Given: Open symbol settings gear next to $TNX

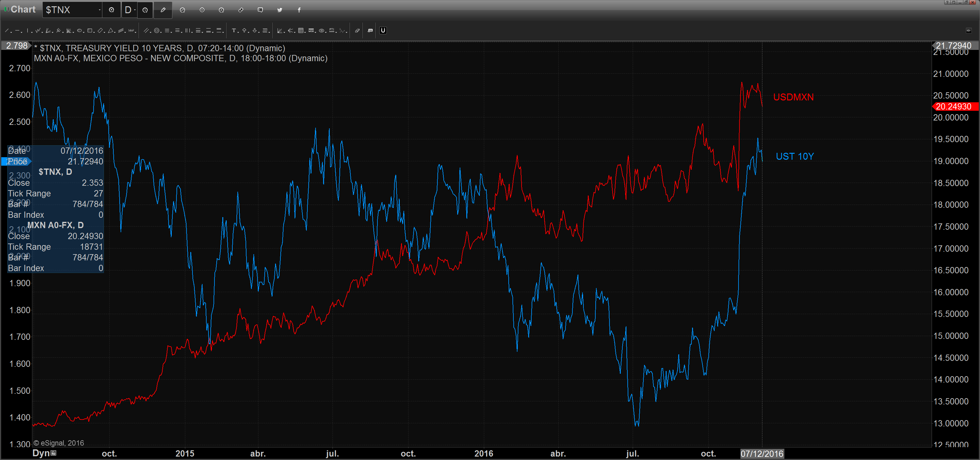Looking at the screenshot, I should coord(111,10).
